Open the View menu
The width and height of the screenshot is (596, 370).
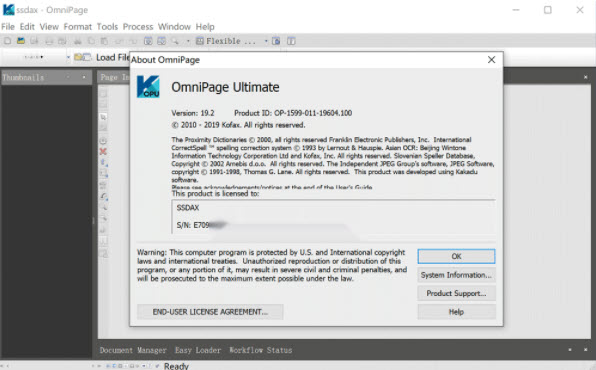49,27
